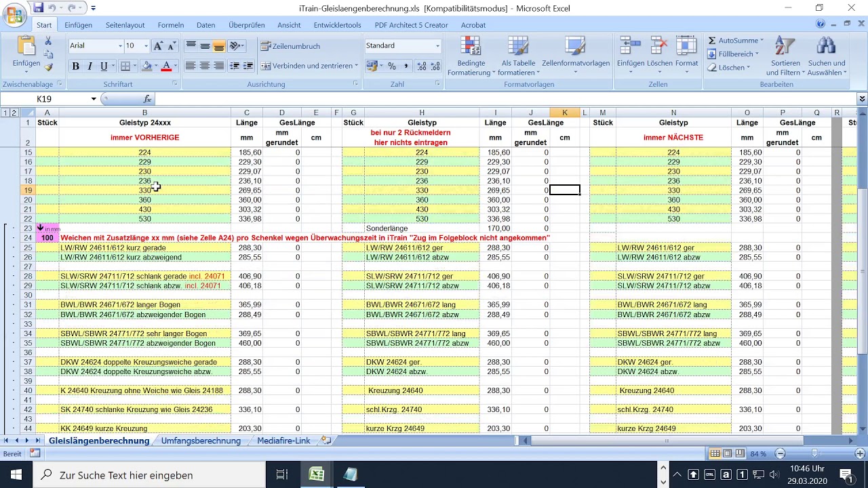Apply the red font color
868x488 pixels.
point(165,66)
